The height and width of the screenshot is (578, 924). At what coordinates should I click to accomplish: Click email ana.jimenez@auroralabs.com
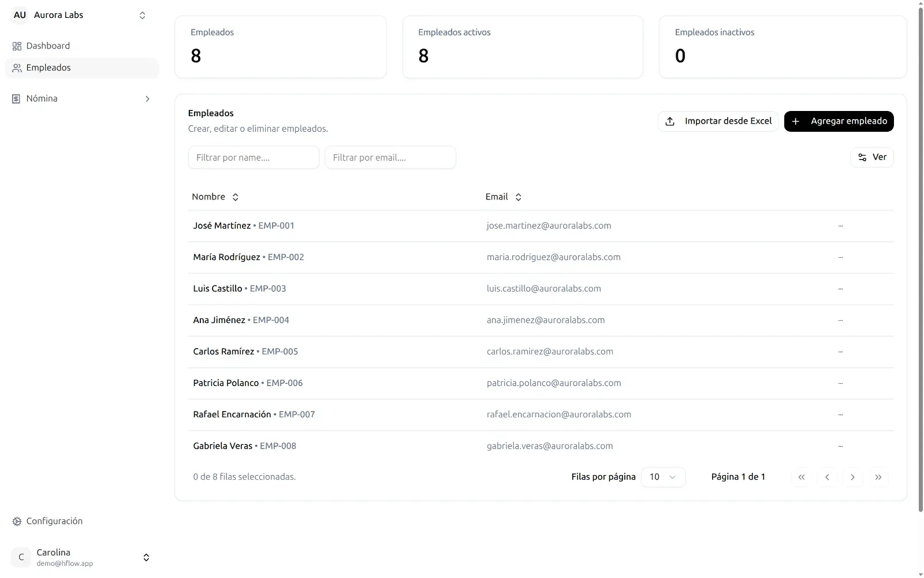click(x=546, y=320)
